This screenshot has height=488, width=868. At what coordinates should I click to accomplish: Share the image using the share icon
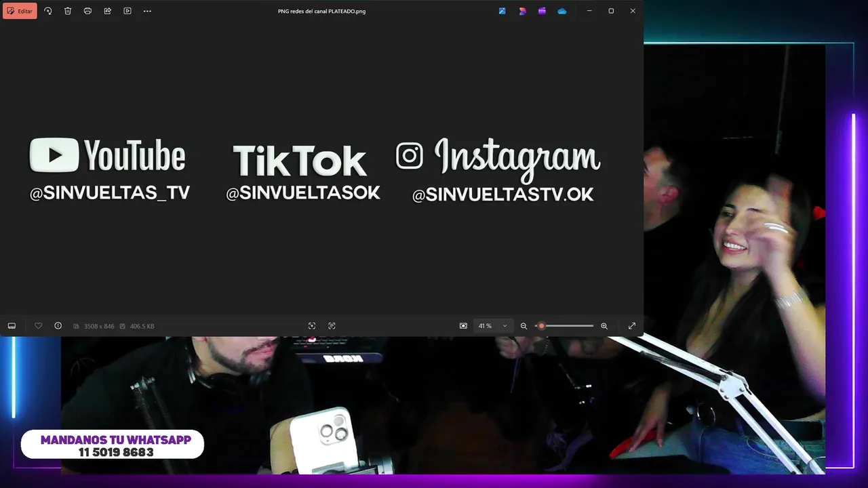point(107,11)
